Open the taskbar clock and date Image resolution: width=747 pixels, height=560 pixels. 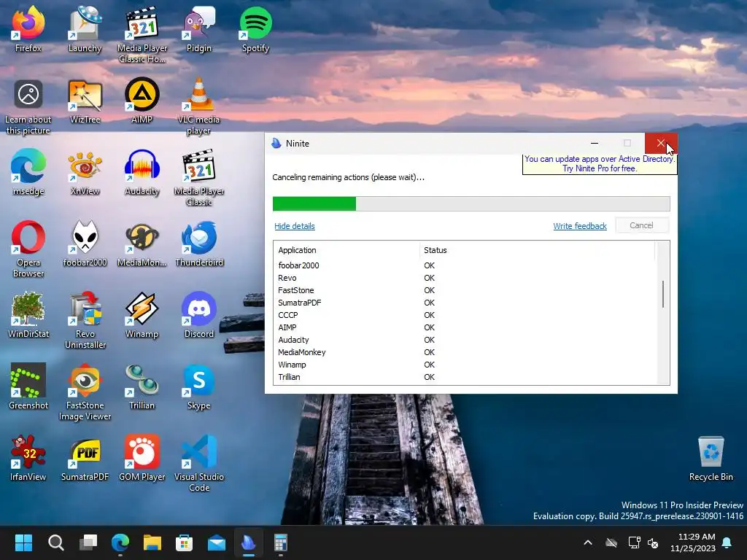pos(693,542)
